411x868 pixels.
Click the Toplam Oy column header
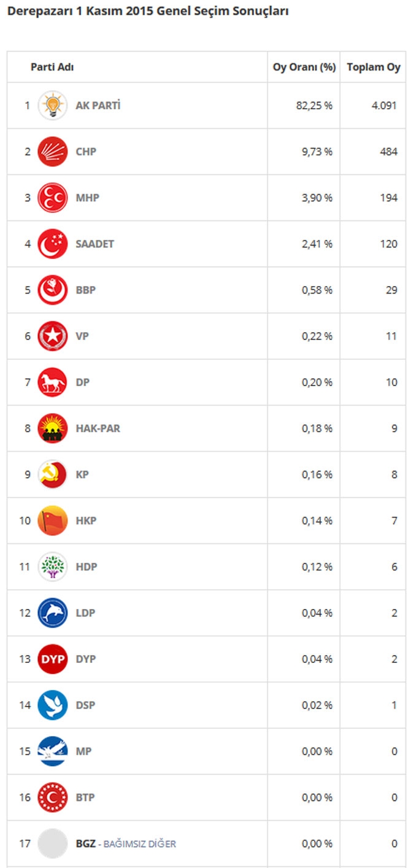(x=374, y=67)
